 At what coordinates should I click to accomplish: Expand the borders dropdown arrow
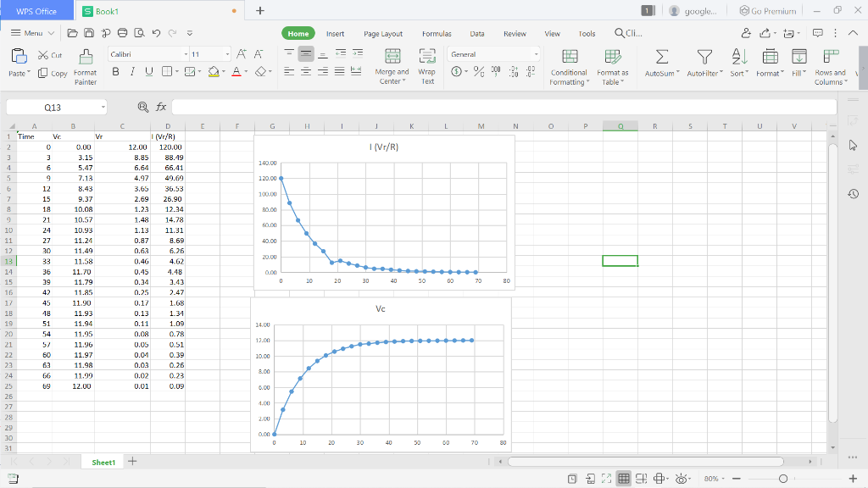tap(176, 72)
